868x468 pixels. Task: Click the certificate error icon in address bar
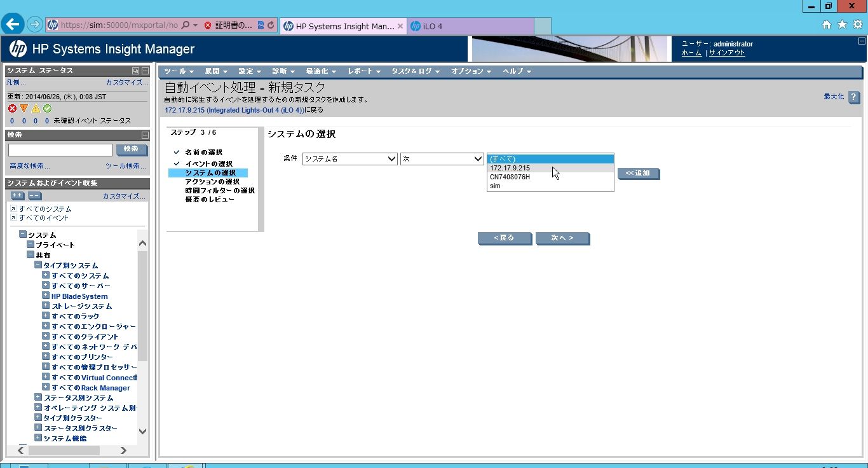[208, 25]
